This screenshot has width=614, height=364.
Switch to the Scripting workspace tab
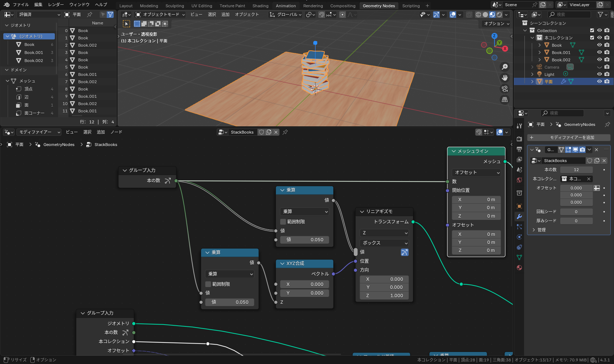(411, 5)
